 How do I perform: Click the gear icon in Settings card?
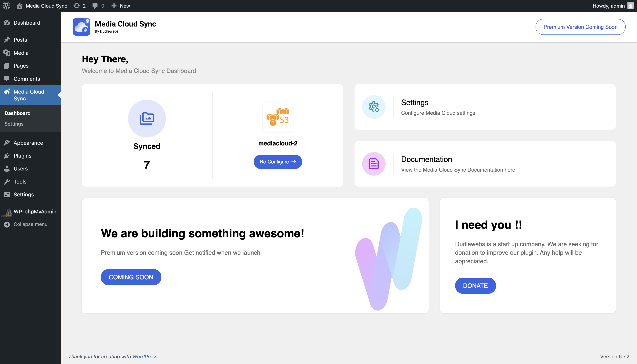pyautogui.click(x=374, y=107)
